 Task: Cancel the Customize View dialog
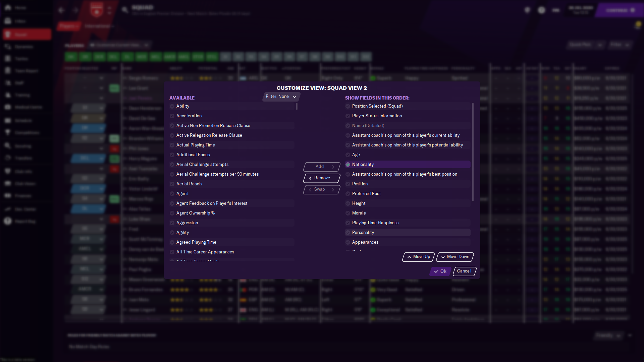[464, 271]
